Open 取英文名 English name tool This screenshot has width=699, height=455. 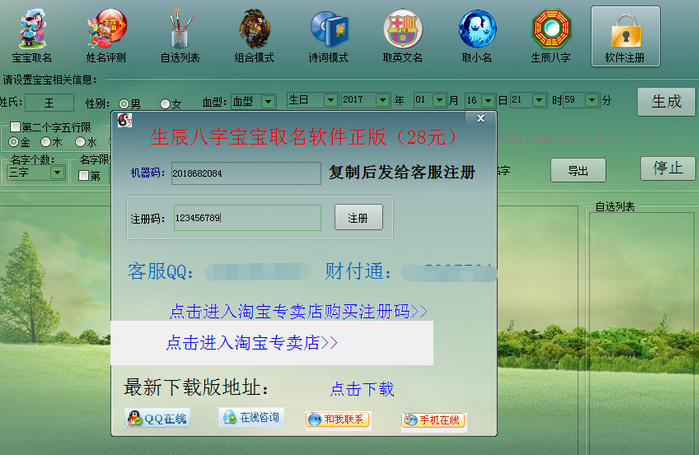point(403,37)
